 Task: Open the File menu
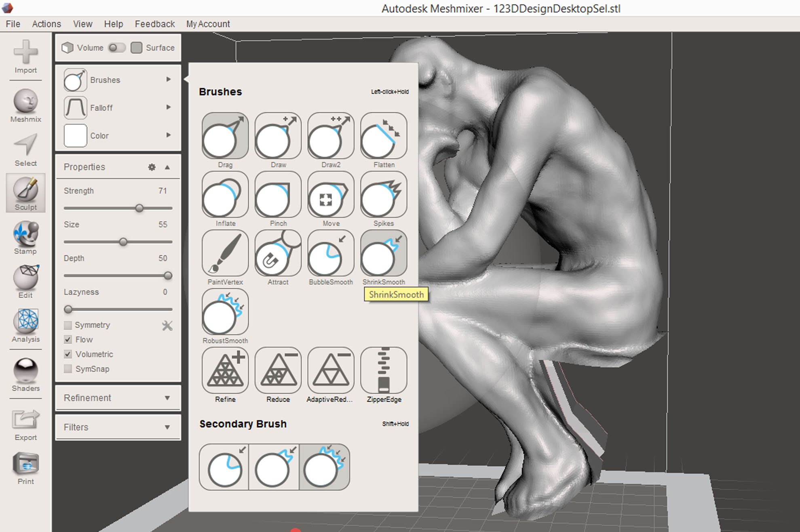(x=13, y=24)
